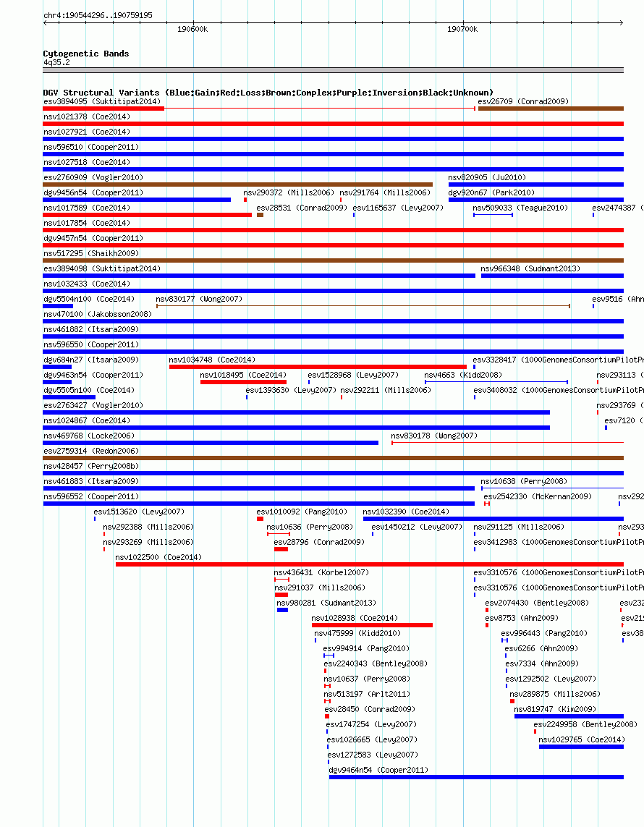
Task: Click nsv820905 (Ju2010) variant label
Action: click(x=487, y=177)
